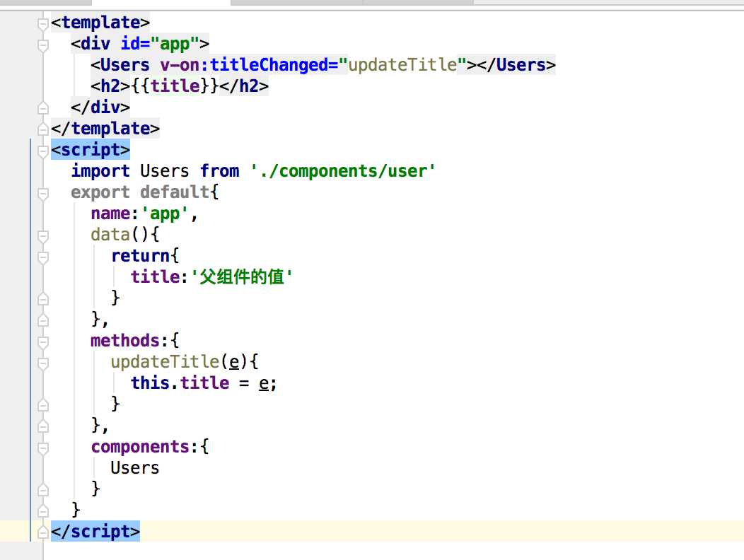Viewport: 744px width, 560px height.
Task: Click the data() function name
Action: (x=110, y=235)
